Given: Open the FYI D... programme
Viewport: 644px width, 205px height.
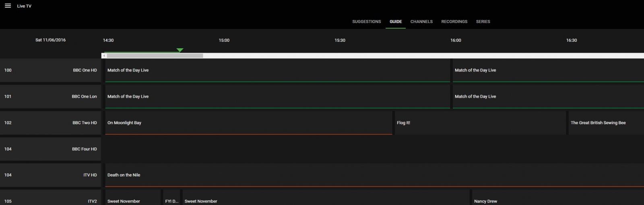Looking at the screenshot, I should coord(171,197).
